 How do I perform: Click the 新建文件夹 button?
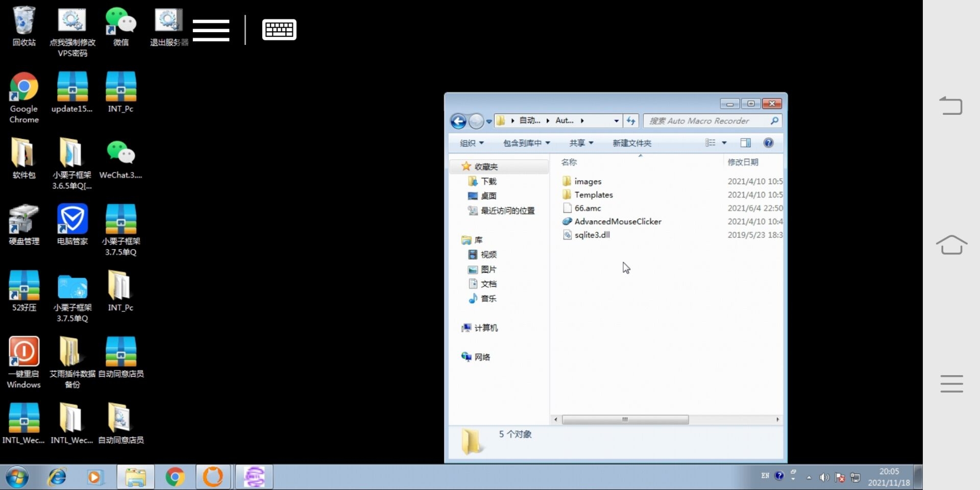pyautogui.click(x=631, y=143)
